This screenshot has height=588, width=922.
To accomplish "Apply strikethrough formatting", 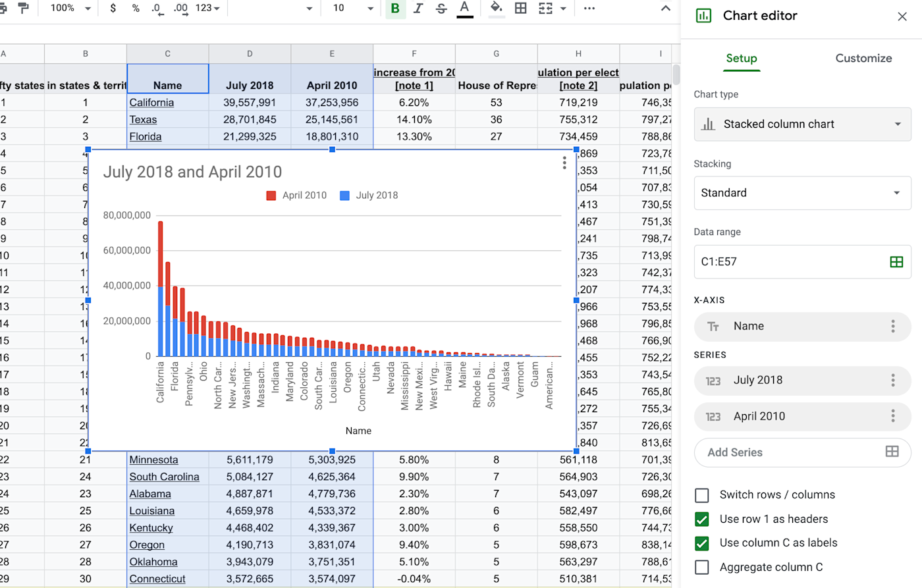I will pos(441,8).
